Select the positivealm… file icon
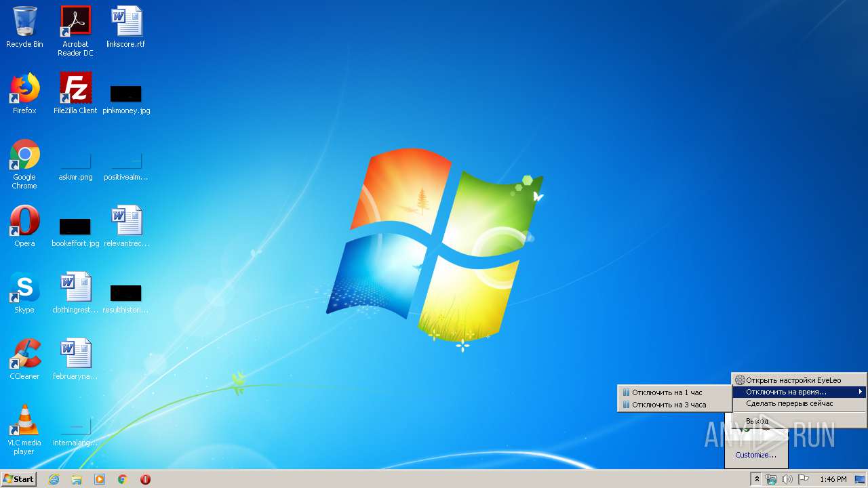The image size is (868, 488). pyautogui.click(x=126, y=166)
